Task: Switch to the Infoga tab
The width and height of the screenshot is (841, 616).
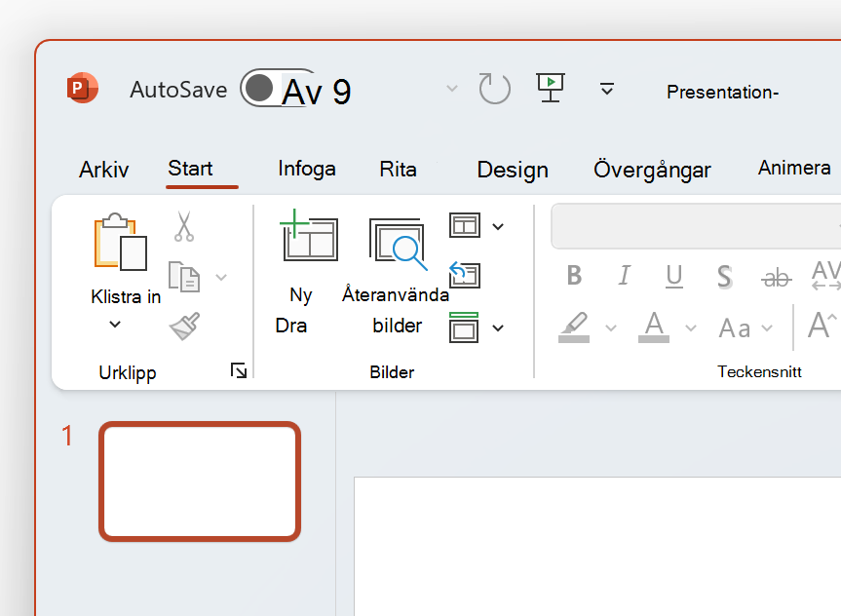Action: pos(307,169)
